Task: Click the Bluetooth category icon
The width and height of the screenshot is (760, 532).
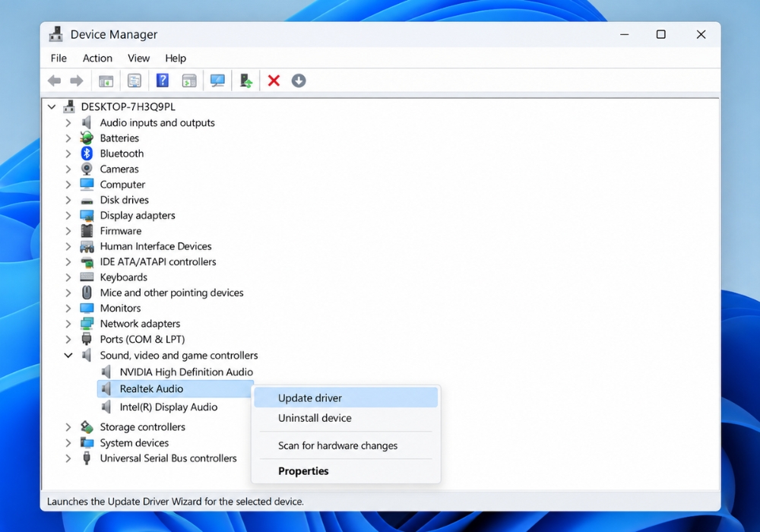Action: click(x=87, y=154)
